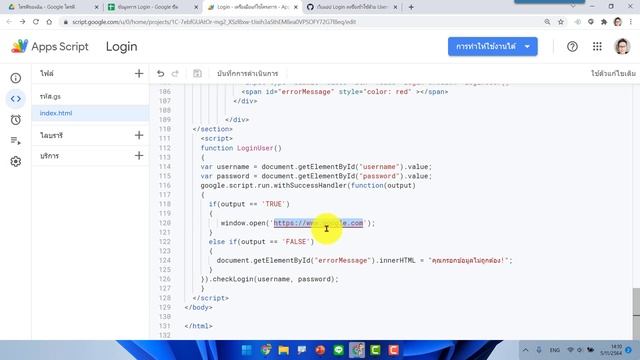The width and height of the screenshot is (640, 360).
Task: Click the Login project title
Action: tap(122, 47)
